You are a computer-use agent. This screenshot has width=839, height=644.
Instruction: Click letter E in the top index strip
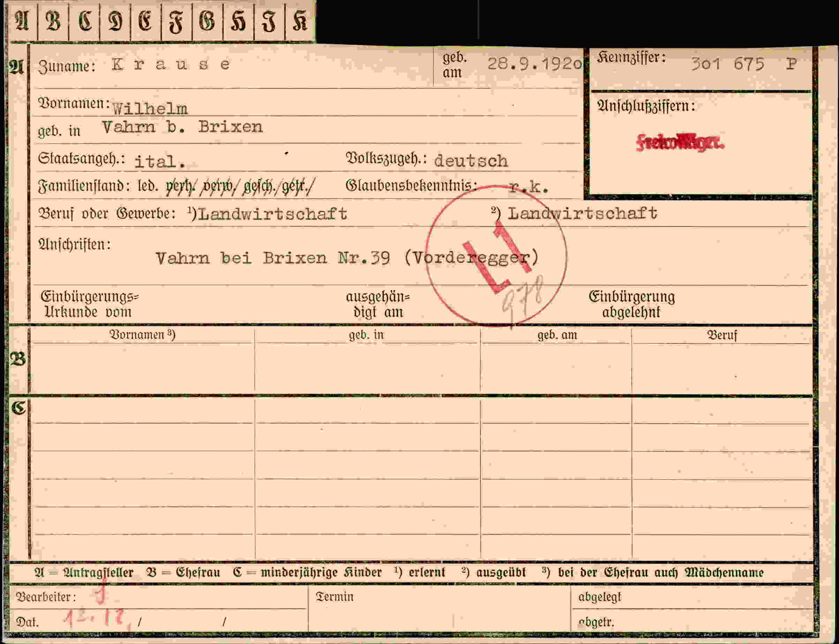coord(146,21)
